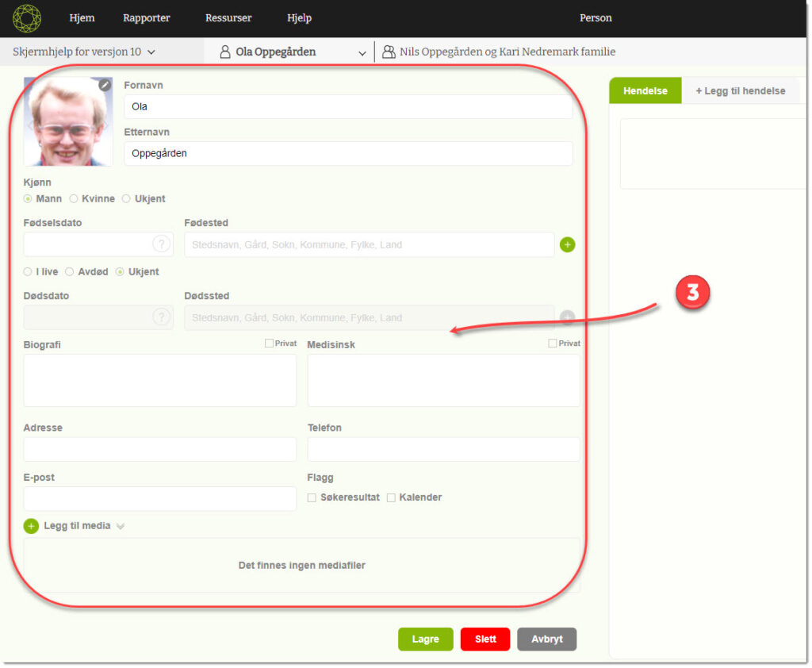Check the Søkeresultat flag checkbox

(x=312, y=497)
